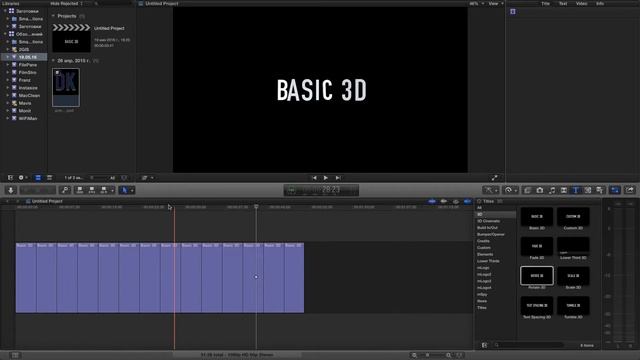Open the edit options dropdown arrow
The image size is (640, 360).
(112, 191)
